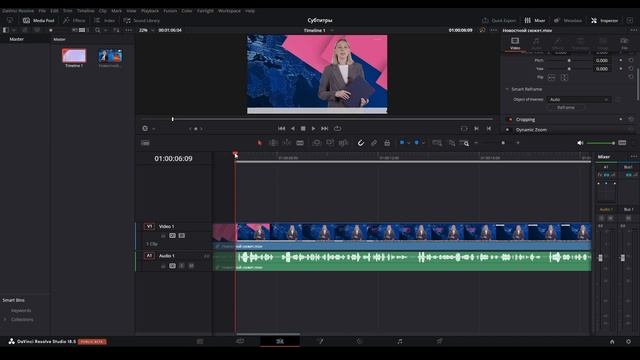Viewport: 640px width, 360px height.
Task: Toggle Loop playback button
Action: [338, 129]
